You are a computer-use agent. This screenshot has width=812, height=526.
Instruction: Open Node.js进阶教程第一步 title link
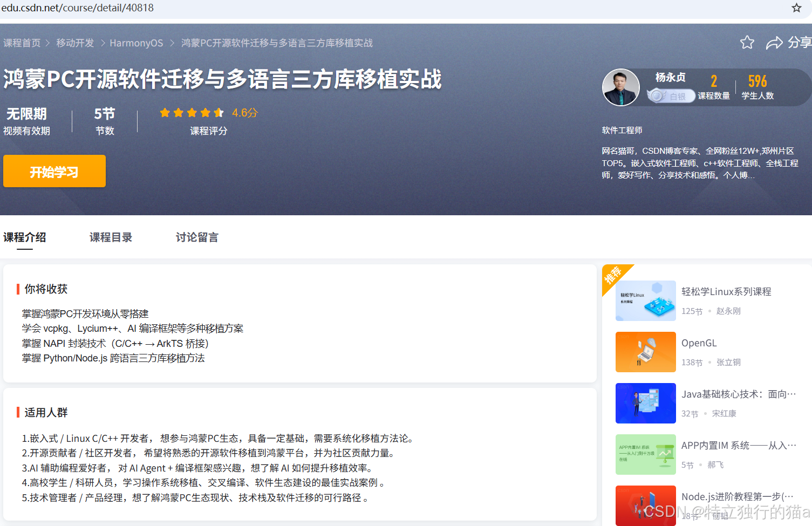[x=738, y=497]
